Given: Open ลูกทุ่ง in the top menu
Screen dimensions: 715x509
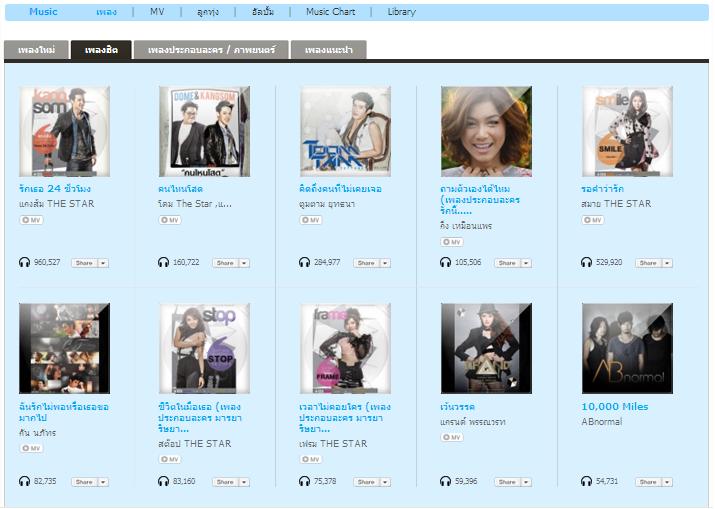Looking at the screenshot, I should (208, 12).
